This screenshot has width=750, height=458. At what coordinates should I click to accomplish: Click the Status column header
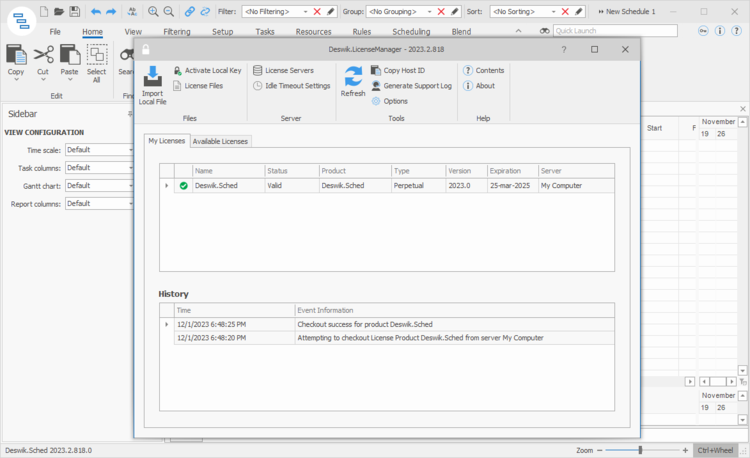(292, 171)
